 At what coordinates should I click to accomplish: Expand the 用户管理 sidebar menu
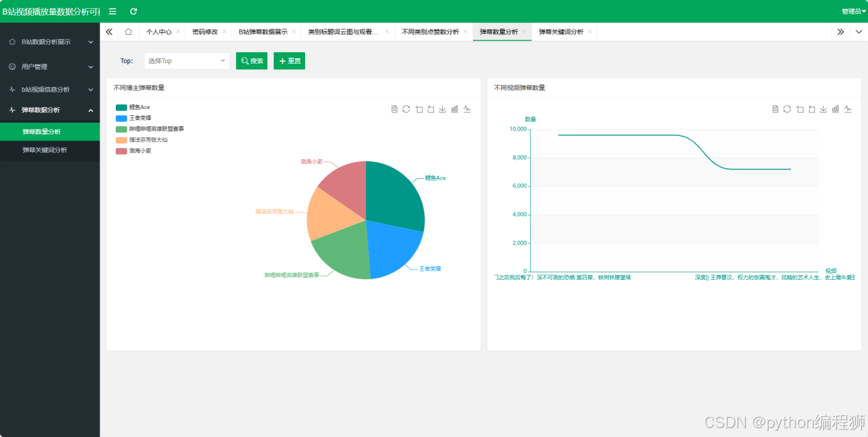coord(50,67)
